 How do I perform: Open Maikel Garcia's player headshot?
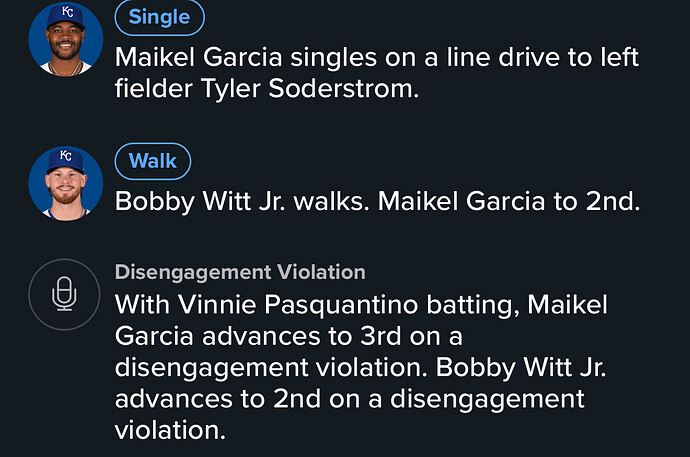[x=66, y=39]
